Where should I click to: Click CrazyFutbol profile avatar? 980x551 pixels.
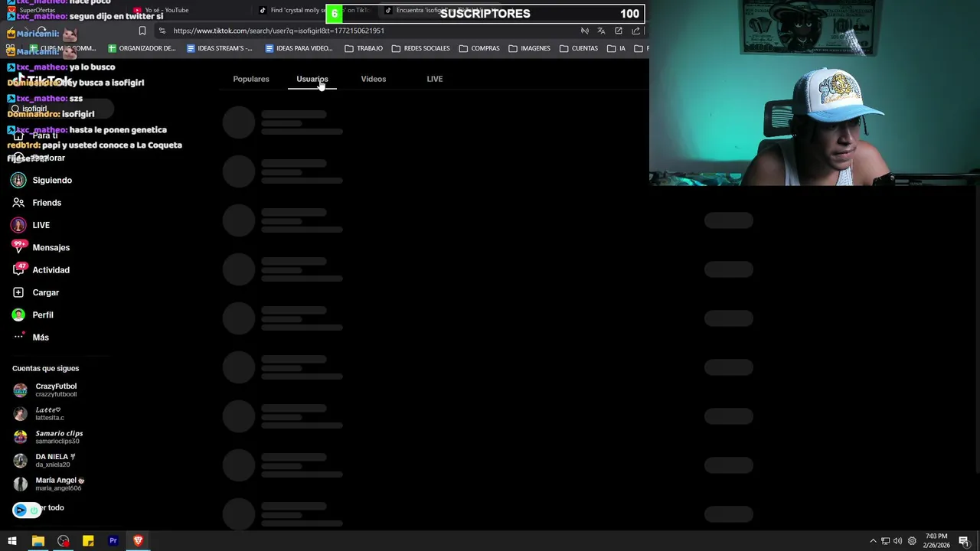[x=20, y=390]
